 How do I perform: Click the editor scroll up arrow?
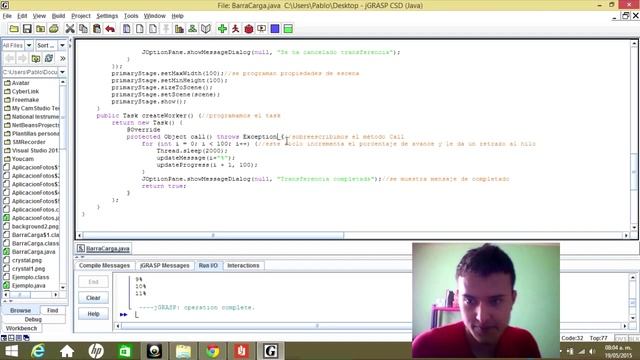tap(634, 43)
